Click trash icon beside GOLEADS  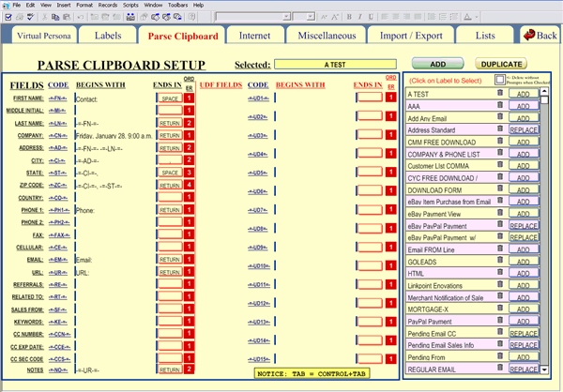tap(500, 261)
